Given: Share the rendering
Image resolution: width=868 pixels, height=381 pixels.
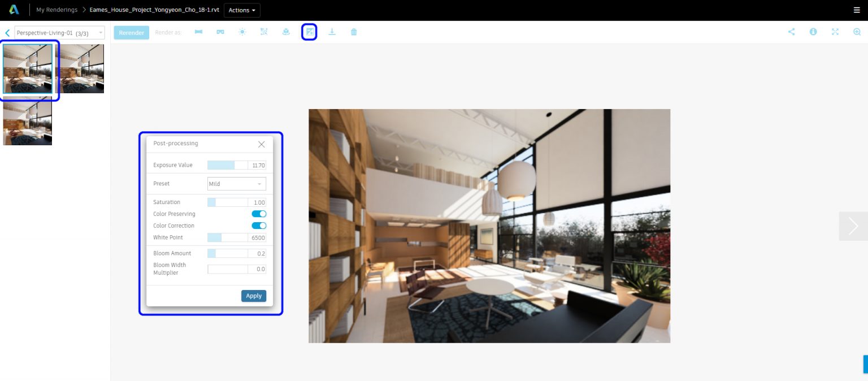Looking at the screenshot, I should (x=791, y=32).
